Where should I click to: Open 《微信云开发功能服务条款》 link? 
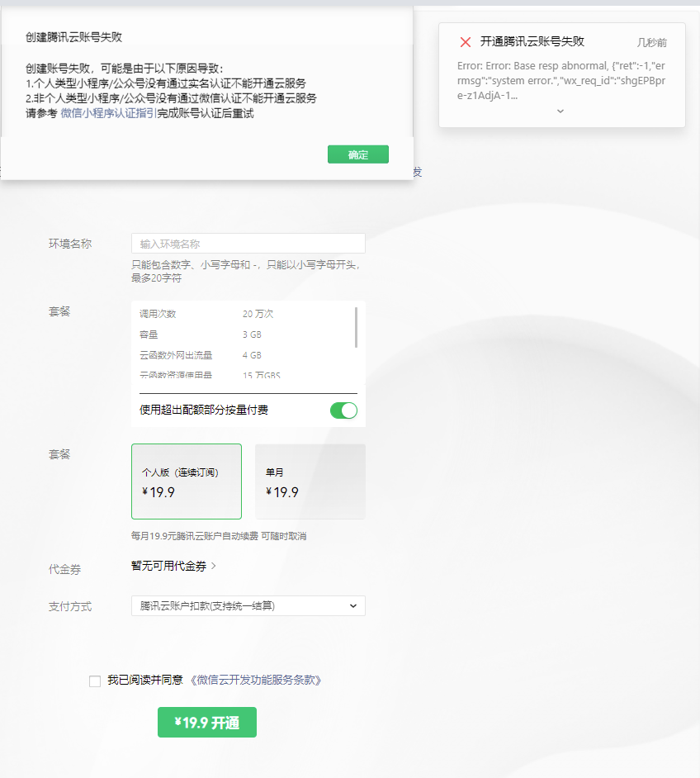(x=255, y=680)
